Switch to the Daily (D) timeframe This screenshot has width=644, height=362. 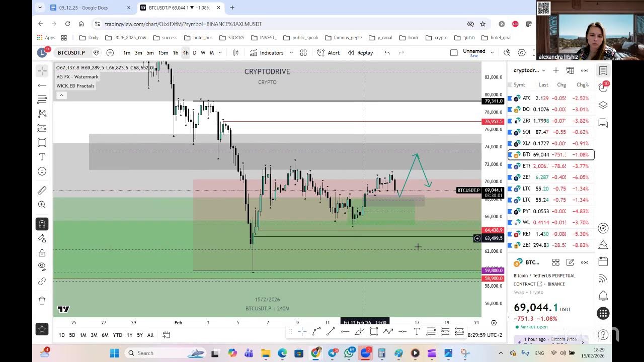195,53
